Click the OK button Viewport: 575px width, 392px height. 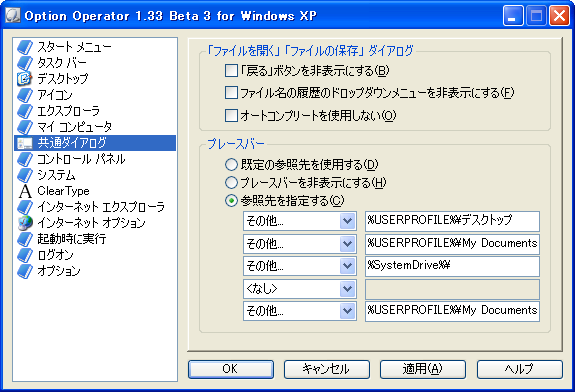point(231,369)
